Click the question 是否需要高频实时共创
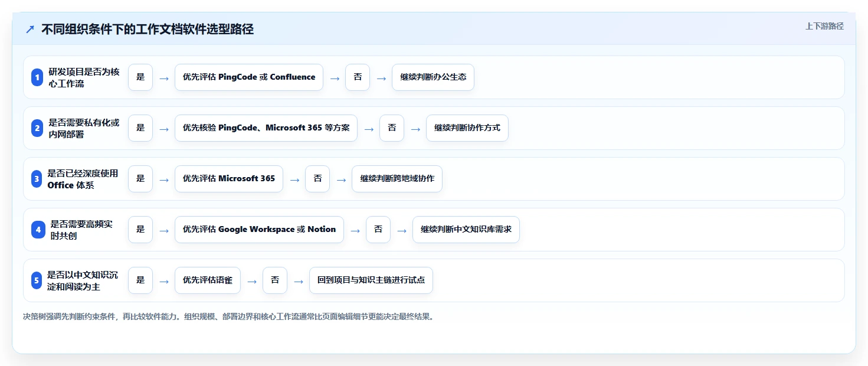Image resolution: width=868 pixels, height=366 pixels. click(x=81, y=230)
